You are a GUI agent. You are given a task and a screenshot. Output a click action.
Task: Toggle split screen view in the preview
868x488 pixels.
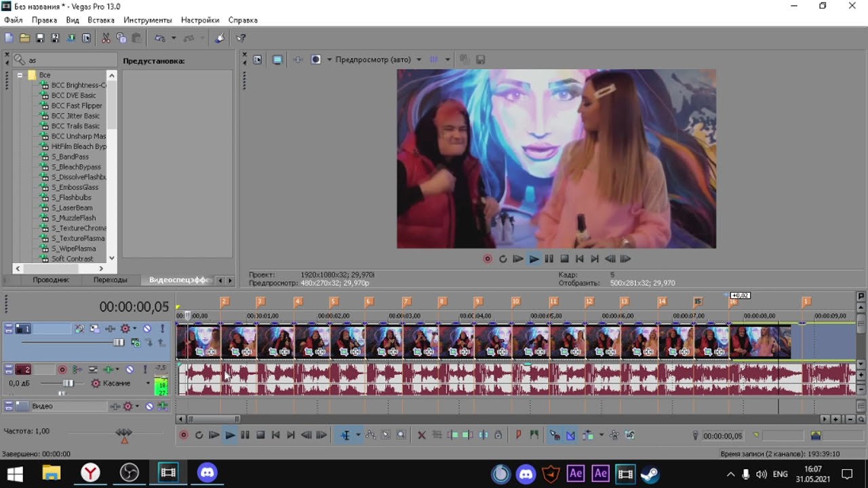tap(315, 60)
